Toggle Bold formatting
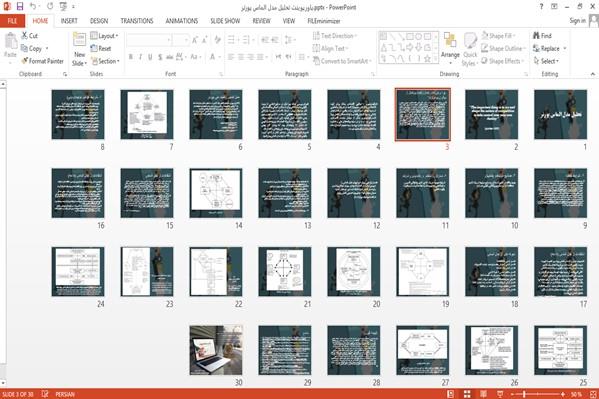The width and height of the screenshot is (599, 399). pyautogui.click(x=131, y=57)
